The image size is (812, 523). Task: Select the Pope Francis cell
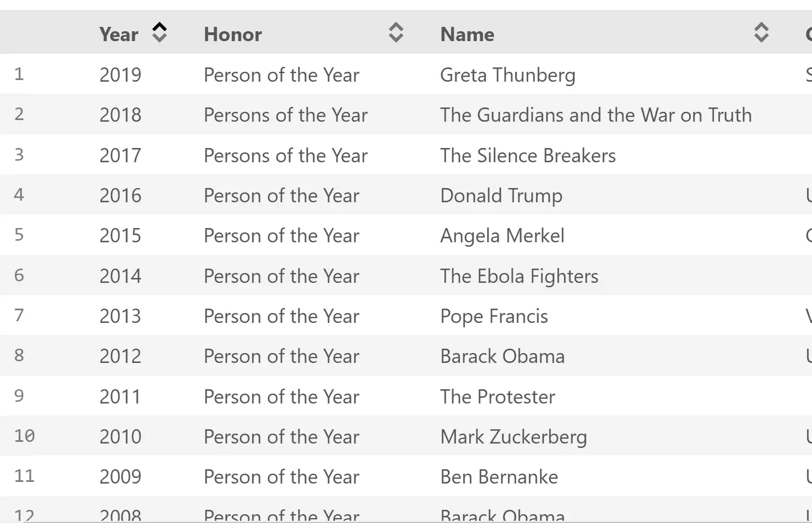[494, 316]
